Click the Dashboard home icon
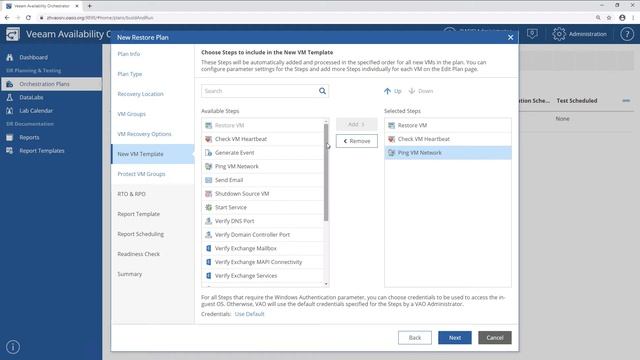 [9, 58]
